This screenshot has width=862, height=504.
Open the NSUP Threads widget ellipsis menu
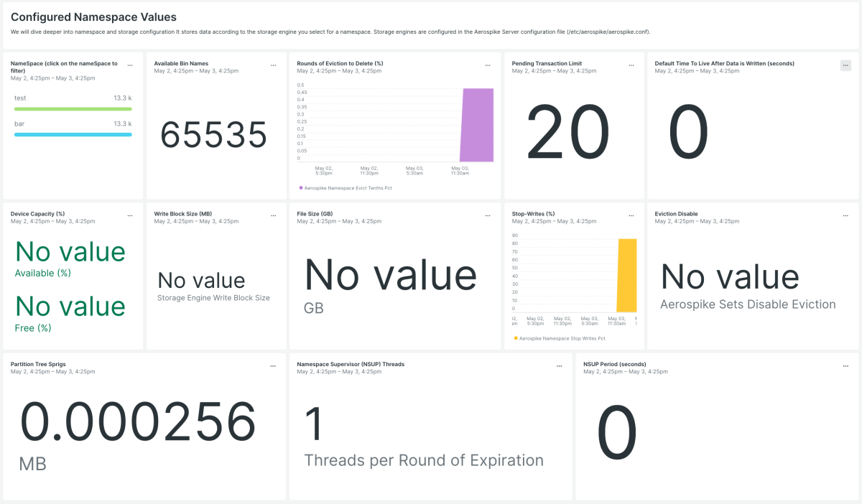[x=560, y=366]
